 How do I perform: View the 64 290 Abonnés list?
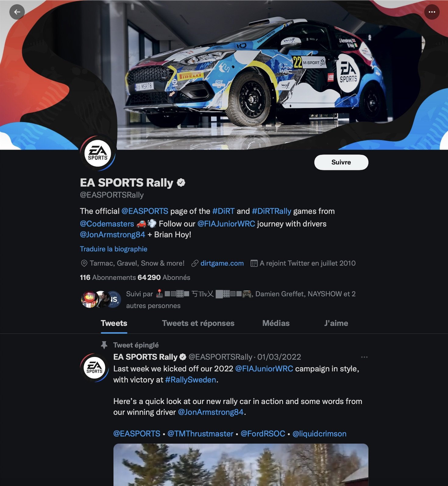coord(164,278)
